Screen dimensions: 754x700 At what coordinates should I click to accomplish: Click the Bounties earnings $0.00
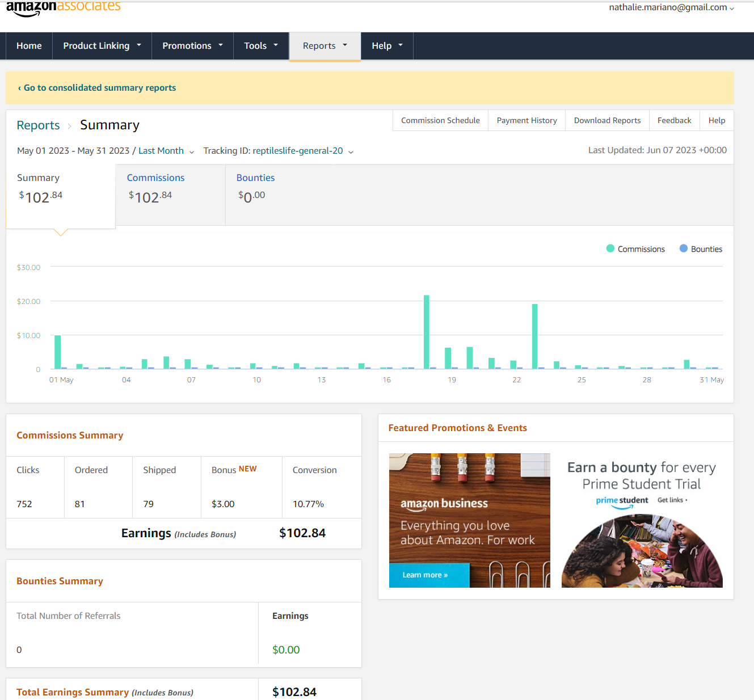pyautogui.click(x=286, y=650)
